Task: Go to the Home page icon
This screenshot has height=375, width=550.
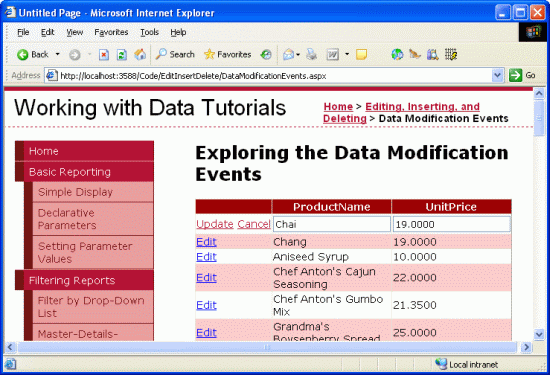Action: tap(140, 54)
